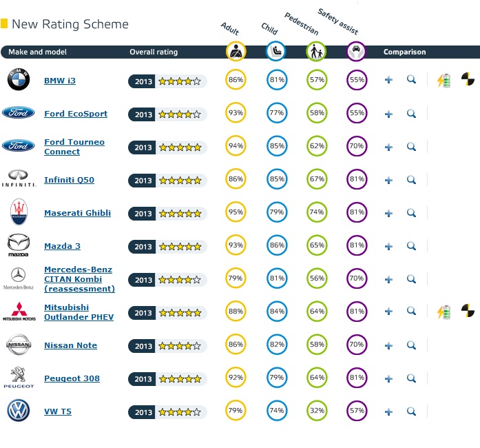The height and width of the screenshot is (448, 480).
Task: Click Nissan Note 2013 star rating badge
Action: coord(167,346)
